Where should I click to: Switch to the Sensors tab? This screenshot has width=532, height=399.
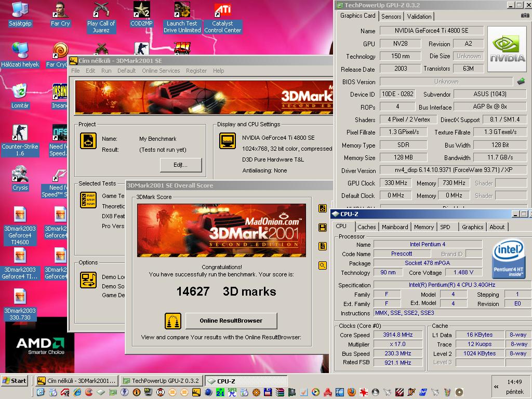coord(391,16)
